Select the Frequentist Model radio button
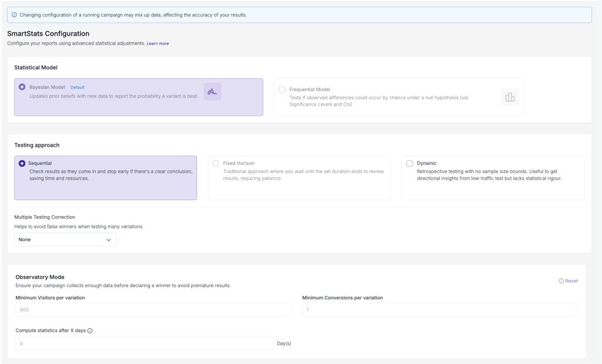602x364 pixels. (282, 89)
